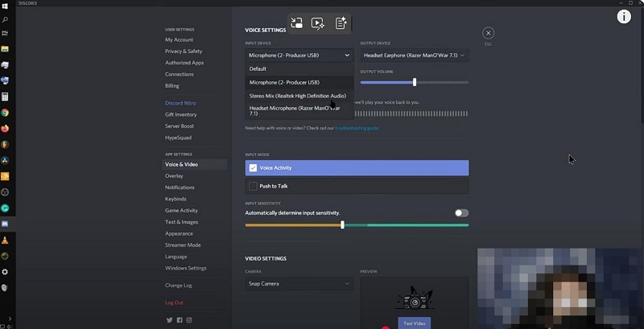
Task: Select the Voice Activity input mode
Action: (357, 168)
